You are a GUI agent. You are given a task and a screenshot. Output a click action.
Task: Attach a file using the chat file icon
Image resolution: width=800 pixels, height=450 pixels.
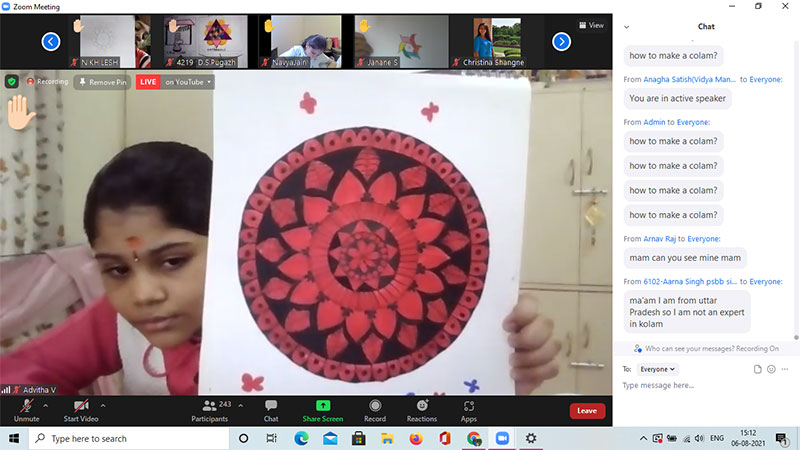(757, 369)
